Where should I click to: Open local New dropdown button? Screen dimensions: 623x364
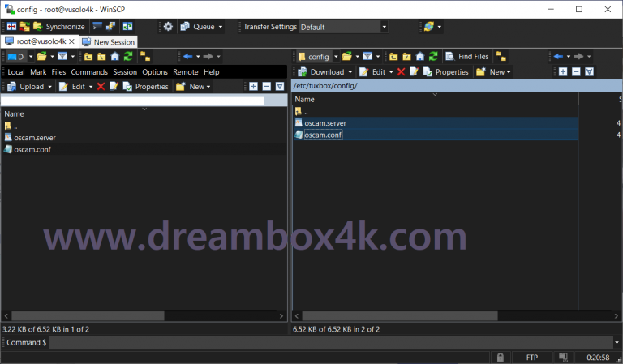(x=194, y=87)
